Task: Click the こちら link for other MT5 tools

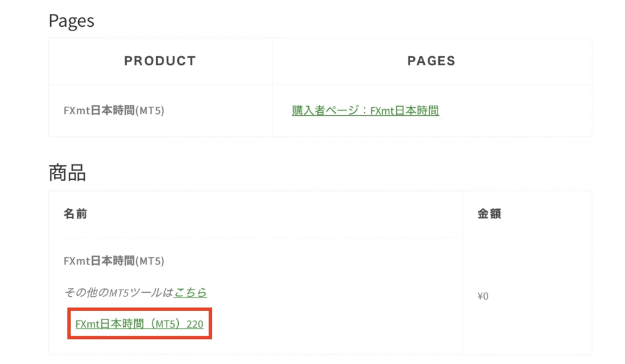Action: (191, 293)
